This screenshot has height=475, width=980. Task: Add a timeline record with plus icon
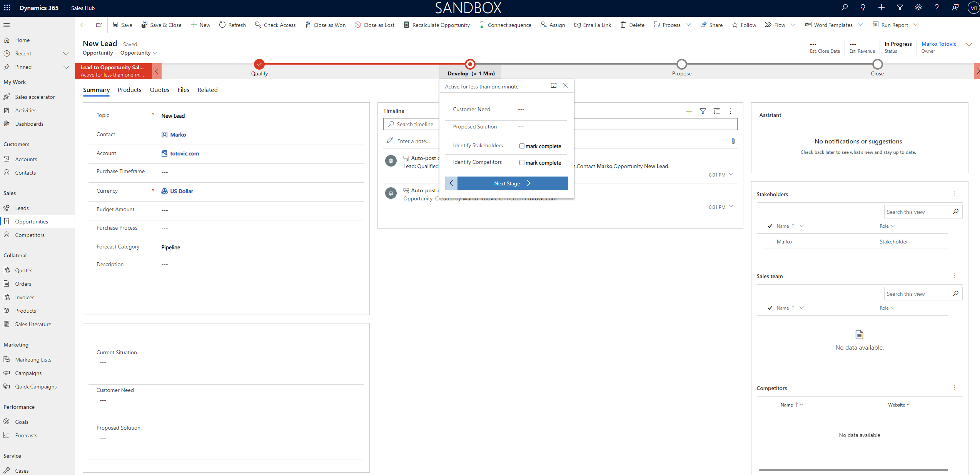click(x=689, y=111)
